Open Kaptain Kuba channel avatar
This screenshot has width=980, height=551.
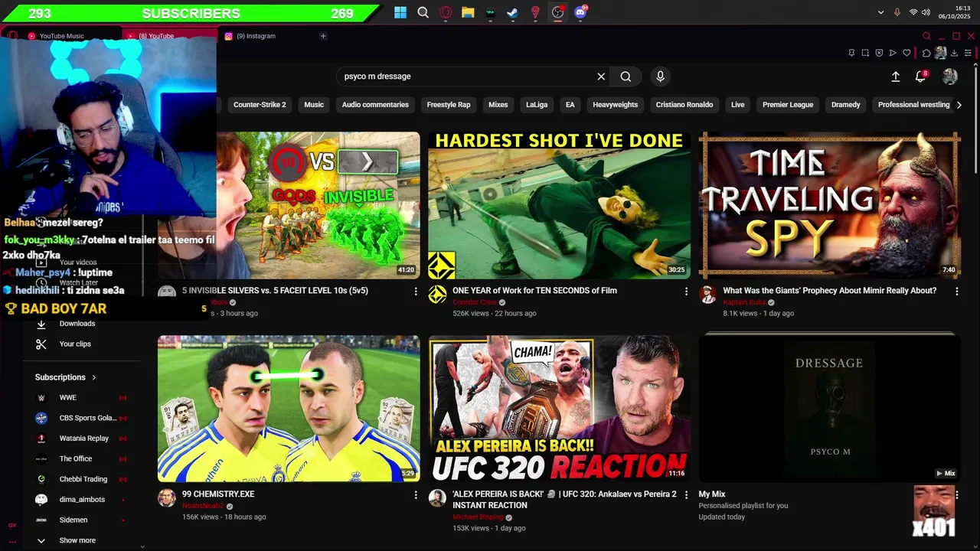(707, 295)
